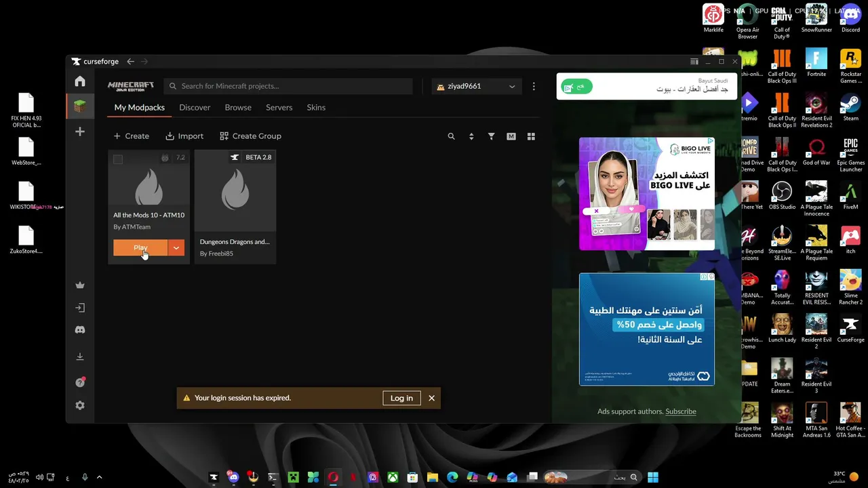
Task: Open File Explorer from the taskbar
Action: [432, 477]
